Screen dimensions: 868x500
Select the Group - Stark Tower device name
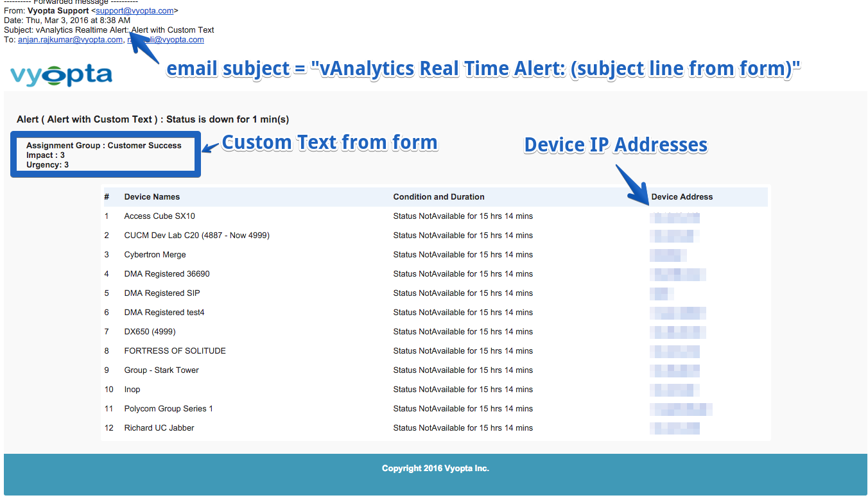(x=162, y=370)
